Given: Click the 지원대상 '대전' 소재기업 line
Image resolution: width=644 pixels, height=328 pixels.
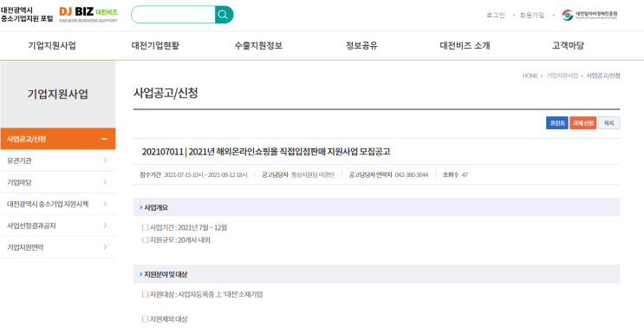Looking at the screenshot, I should (x=203, y=294).
